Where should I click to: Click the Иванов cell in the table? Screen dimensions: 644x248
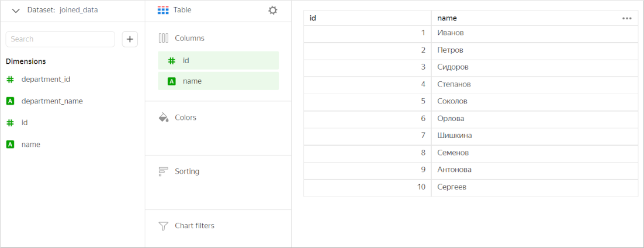tap(451, 33)
